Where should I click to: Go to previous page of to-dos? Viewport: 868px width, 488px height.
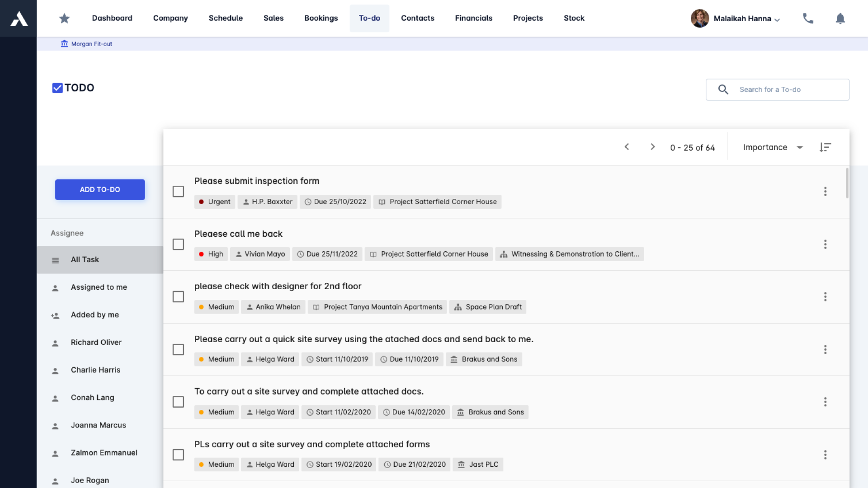click(627, 147)
